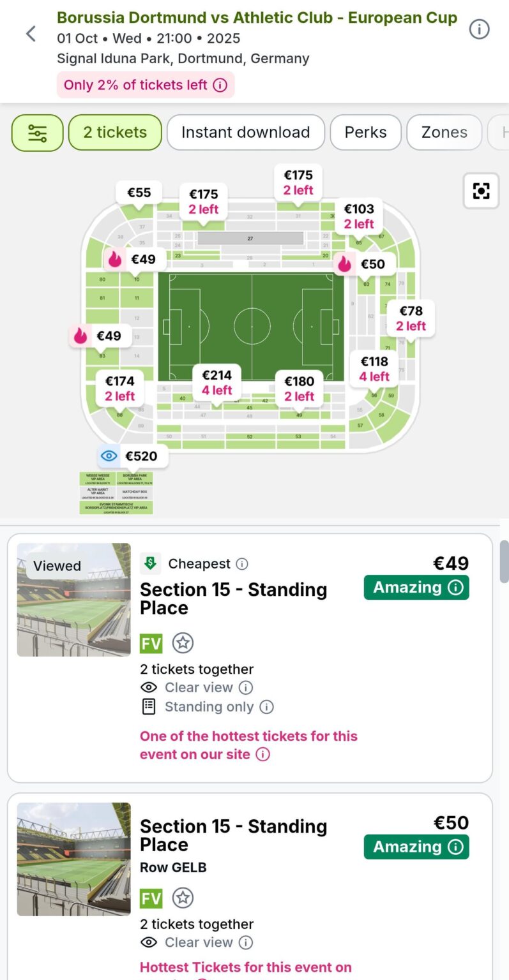Open the FV badge on the €49 listing
The image size is (509, 980).
click(151, 643)
